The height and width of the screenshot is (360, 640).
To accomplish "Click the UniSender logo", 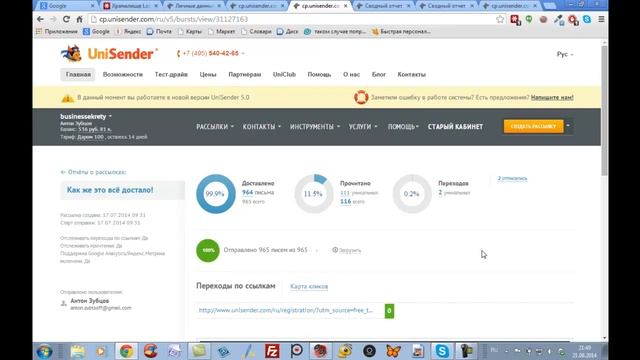I will 109,53.
